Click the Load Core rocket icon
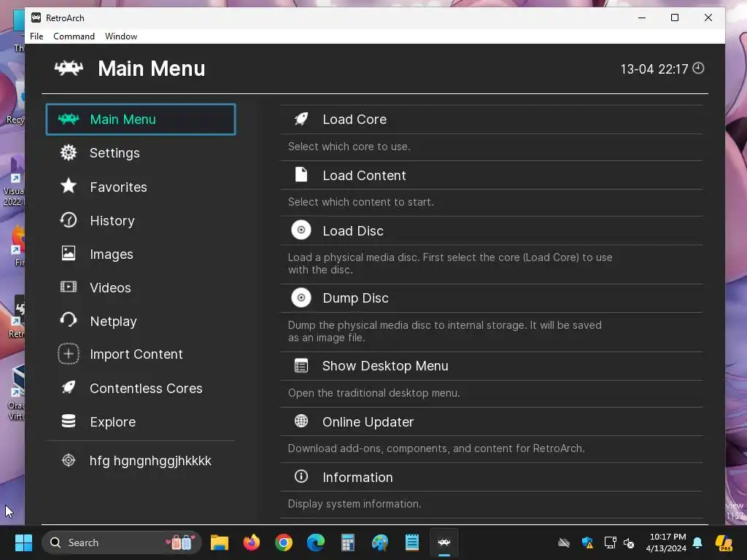The image size is (747, 560). coord(301,119)
